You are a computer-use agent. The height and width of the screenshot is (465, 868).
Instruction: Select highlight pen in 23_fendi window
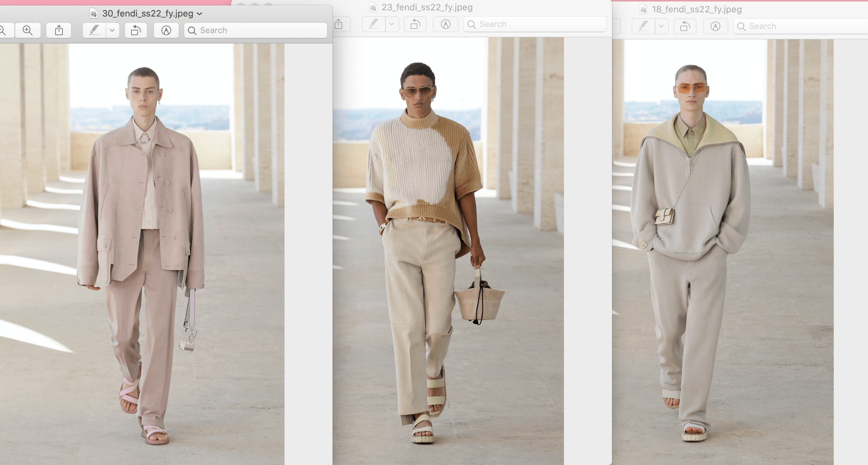374,24
